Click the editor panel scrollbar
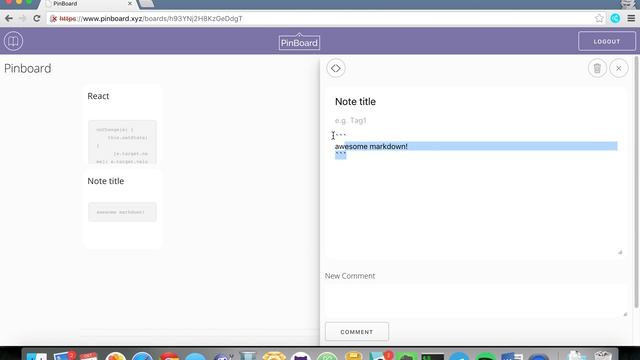 point(636,182)
